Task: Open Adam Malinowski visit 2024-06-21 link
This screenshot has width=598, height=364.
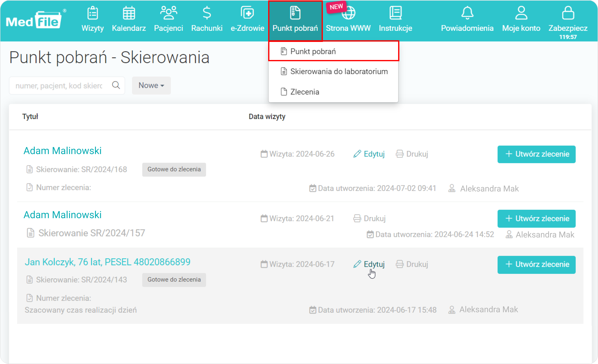Action: [x=62, y=215]
